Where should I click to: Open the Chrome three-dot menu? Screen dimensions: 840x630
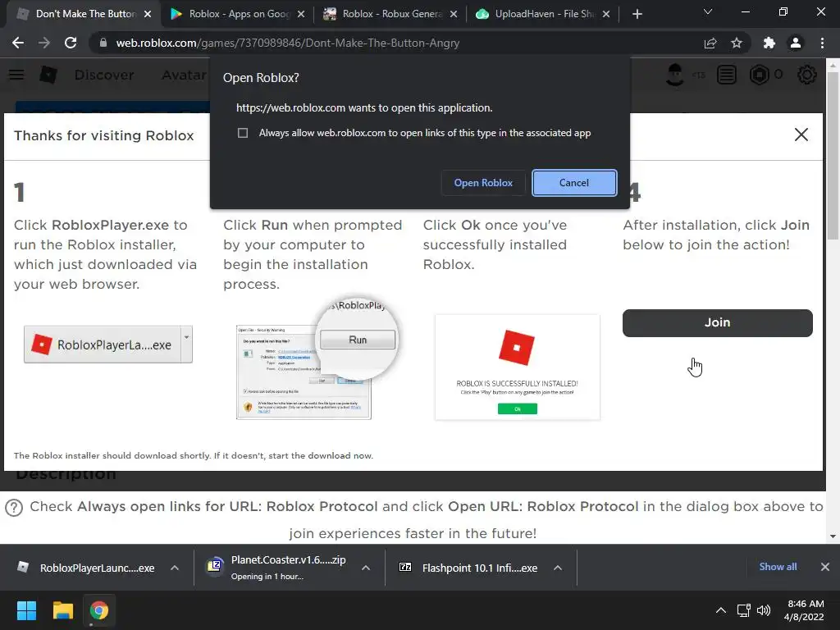coord(822,43)
